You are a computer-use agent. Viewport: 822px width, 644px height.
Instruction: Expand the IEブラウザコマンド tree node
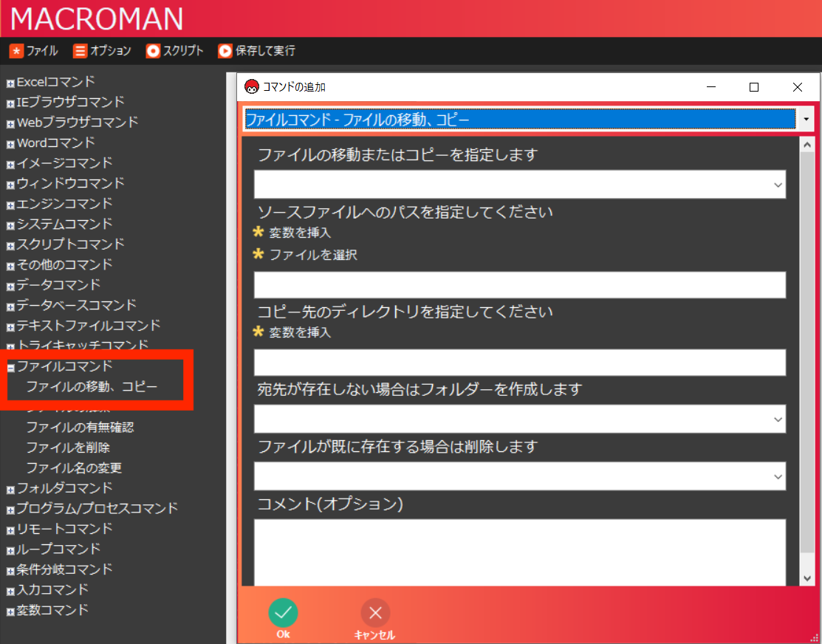(10, 104)
